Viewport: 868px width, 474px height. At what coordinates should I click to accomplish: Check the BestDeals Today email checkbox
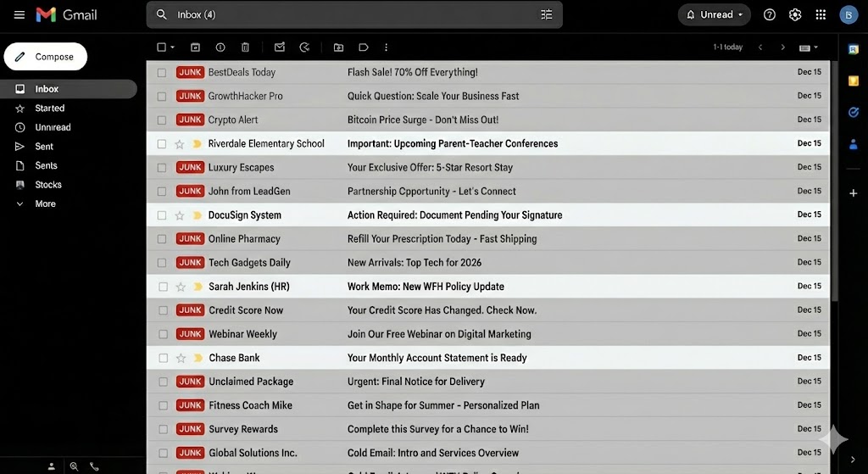[x=162, y=73]
